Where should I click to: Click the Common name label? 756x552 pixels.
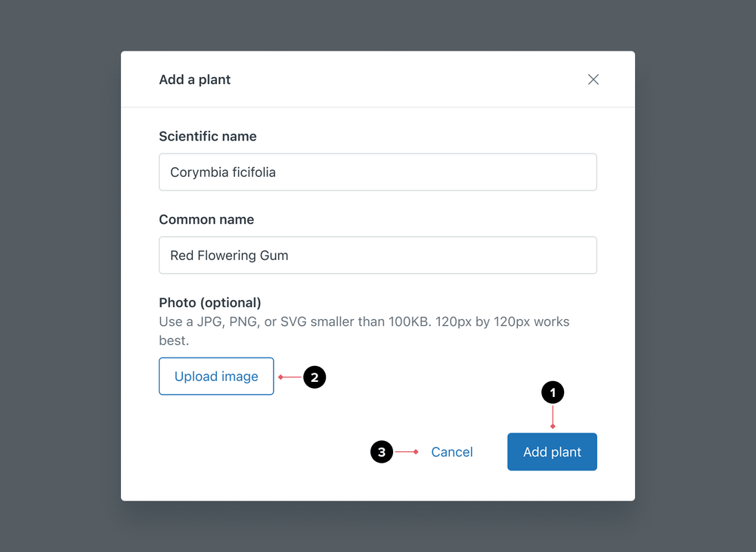206,219
